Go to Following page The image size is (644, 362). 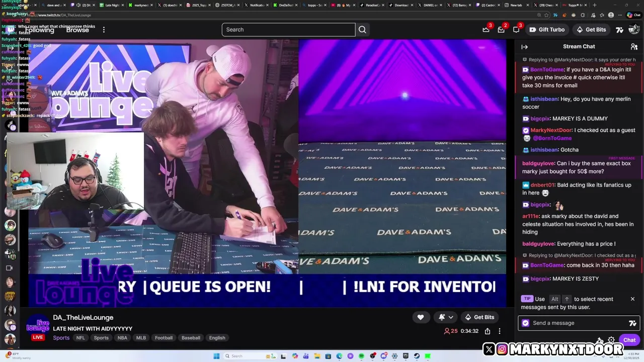coord(39,30)
